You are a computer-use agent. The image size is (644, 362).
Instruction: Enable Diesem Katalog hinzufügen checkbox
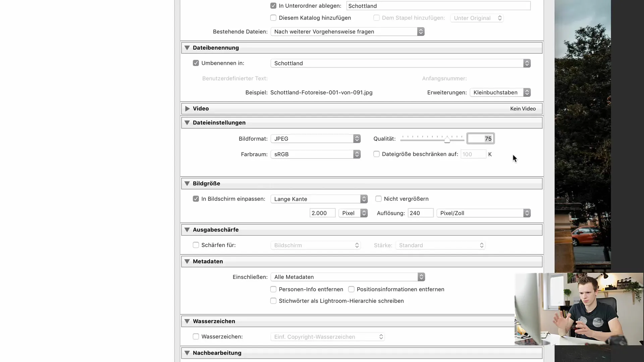point(273,18)
